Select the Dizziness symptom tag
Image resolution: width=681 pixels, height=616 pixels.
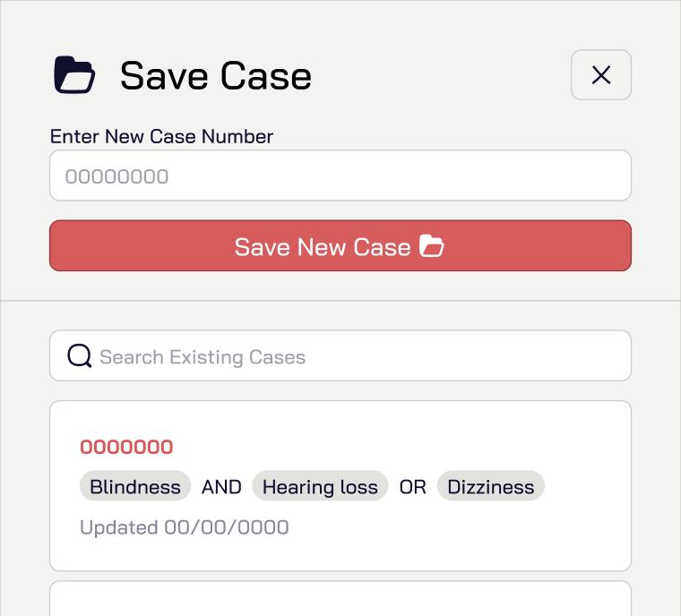(x=490, y=486)
